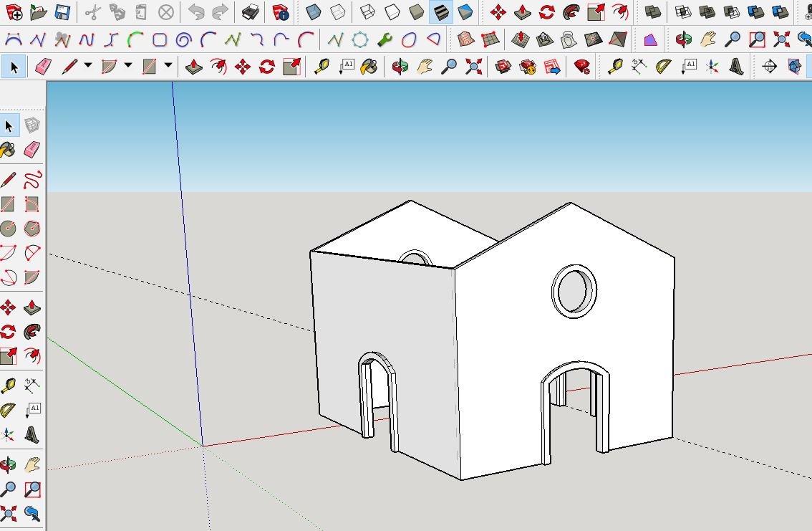Save the model using the floppy disk icon
Viewport: 812px width, 531px height.
point(62,12)
